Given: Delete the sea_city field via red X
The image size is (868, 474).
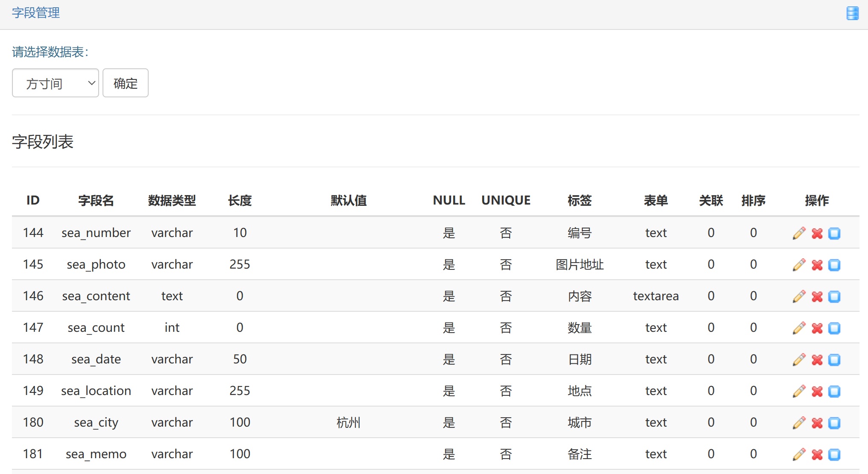Looking at the screenshot, I should coord(817,423).
